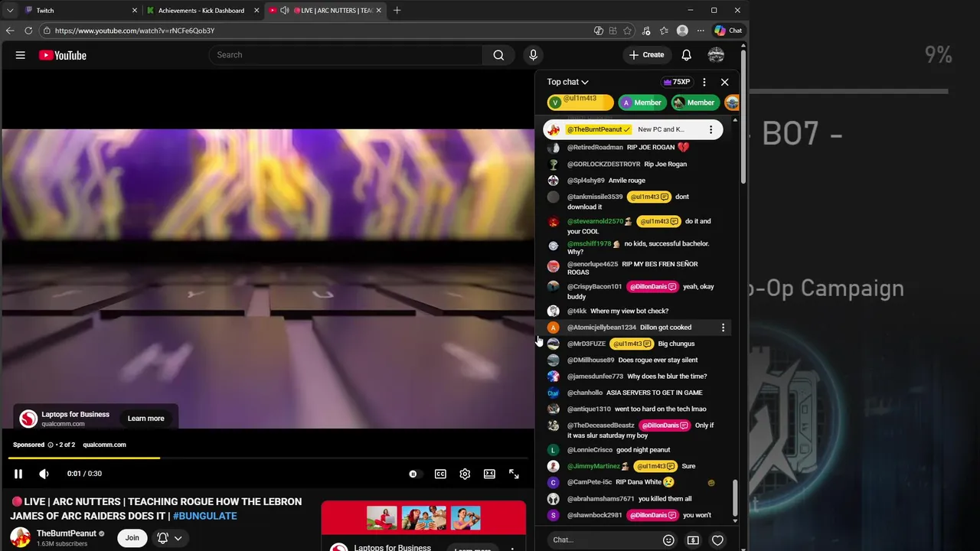Reload the current page
This screenshot has width=980, height=551.
click(28, 31)
